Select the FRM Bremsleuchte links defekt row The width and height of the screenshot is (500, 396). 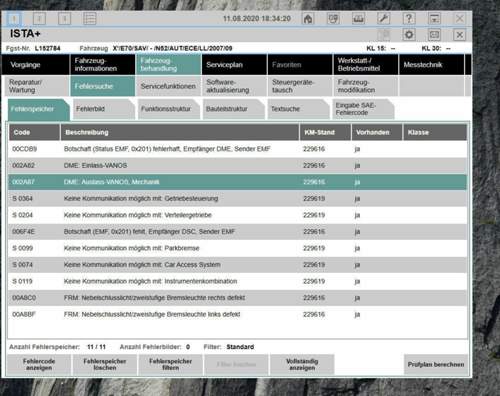coord(237,314)
